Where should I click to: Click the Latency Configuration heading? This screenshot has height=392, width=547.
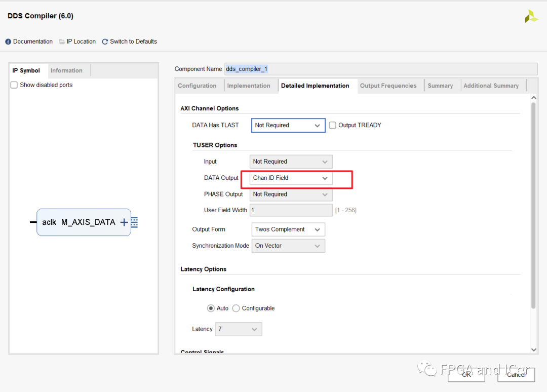point(224,289)
